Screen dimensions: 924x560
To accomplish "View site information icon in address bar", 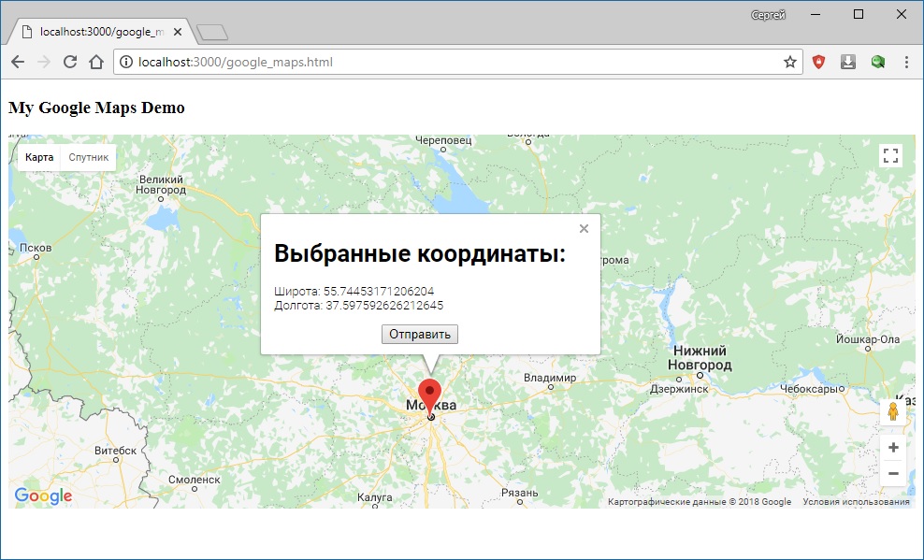I will [x=126, y=62].
